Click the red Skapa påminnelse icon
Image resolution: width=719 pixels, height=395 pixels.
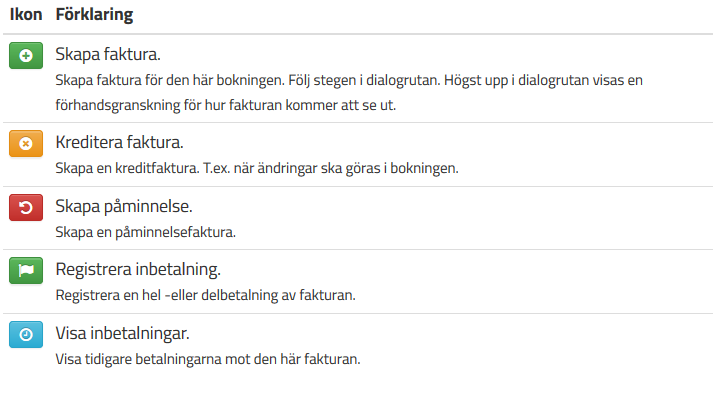26,207
